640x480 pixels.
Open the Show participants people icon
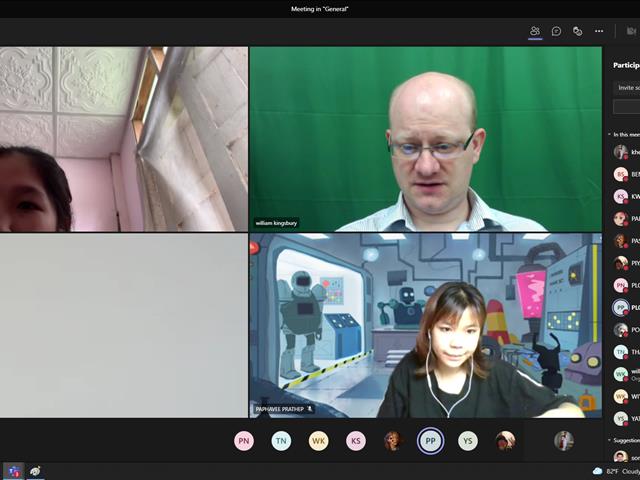535,31
